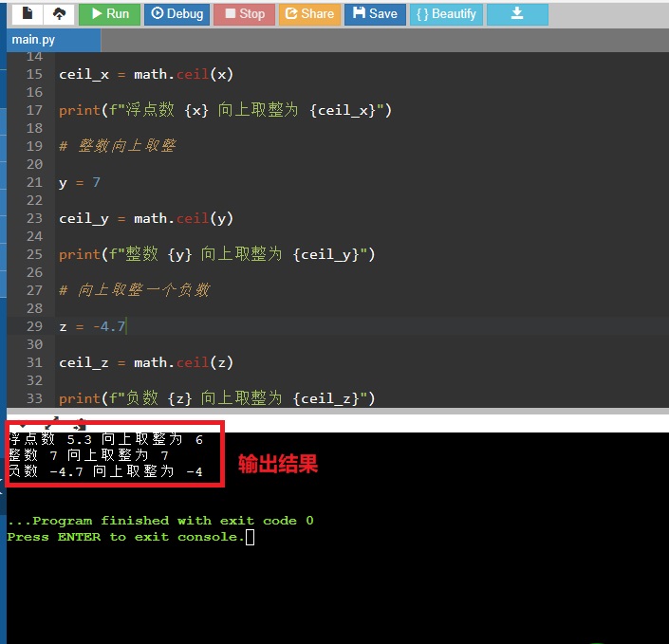Place the cursor in "ceil_x = math.ceil(x)" line
This screenshot has height=644, width=669.
(x=146, y=74)
